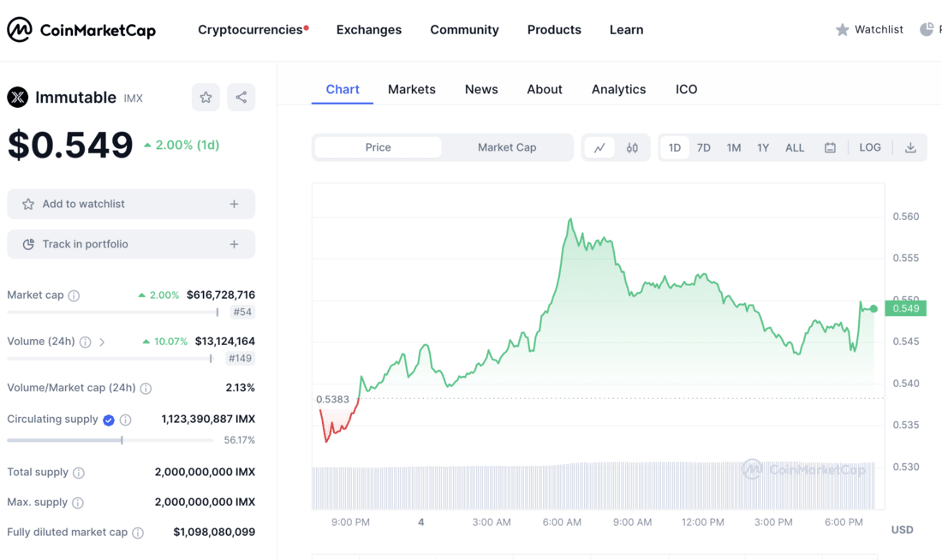Click the 0.549 current price label on chart

coord(905,309)
